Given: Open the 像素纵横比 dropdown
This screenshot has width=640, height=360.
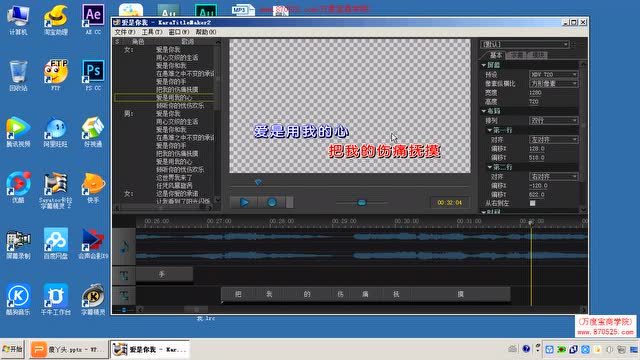Looking at the screenshot, I should pyautogui.click(x=554, y=83).
